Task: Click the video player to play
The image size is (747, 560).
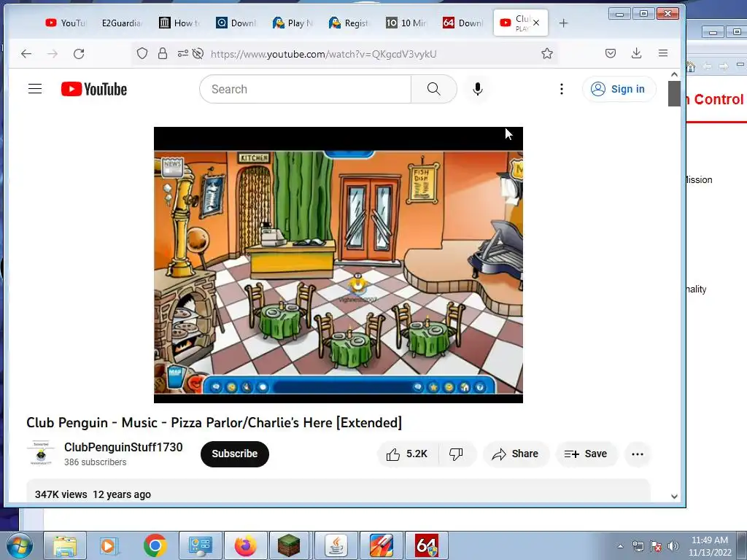Action: 338,265
